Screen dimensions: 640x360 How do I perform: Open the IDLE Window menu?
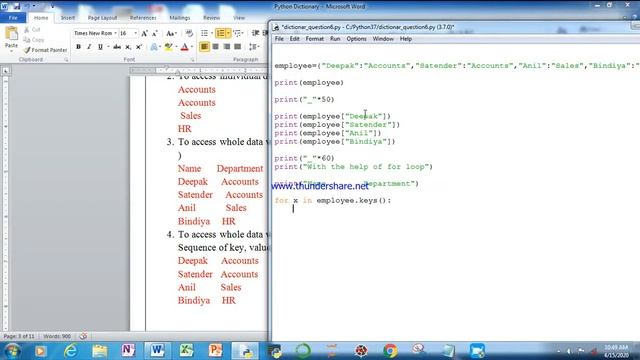pos(383,39)
